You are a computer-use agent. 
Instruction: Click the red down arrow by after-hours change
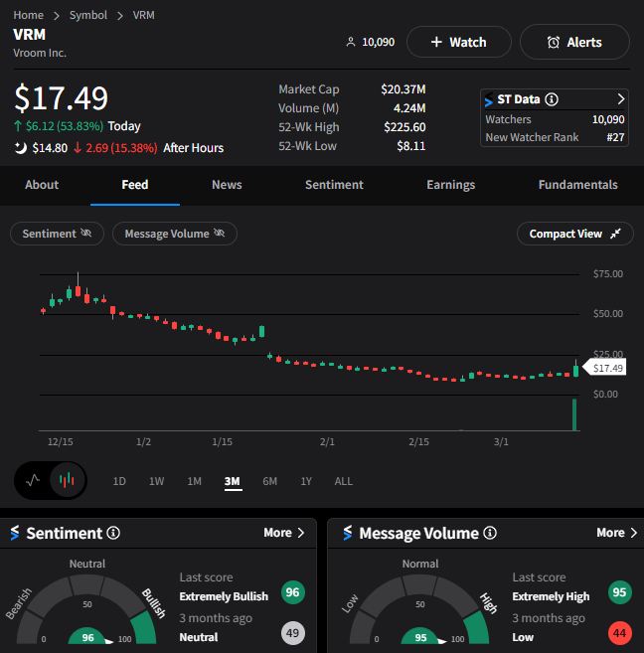click(78, 148)
